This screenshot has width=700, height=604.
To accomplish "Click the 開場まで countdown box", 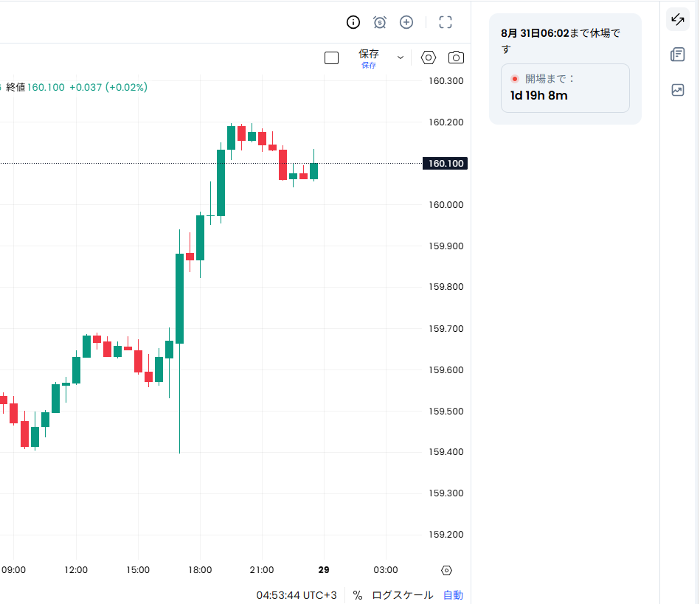I will (x=565, y=88).
